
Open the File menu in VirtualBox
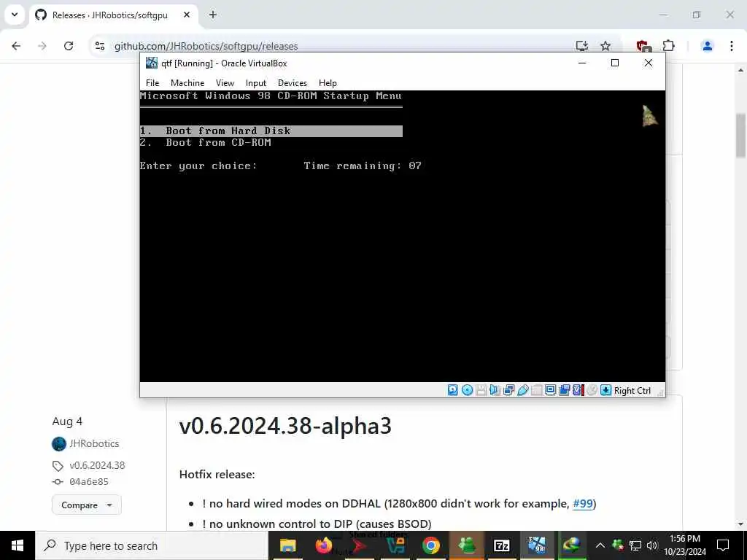(152, 83)
